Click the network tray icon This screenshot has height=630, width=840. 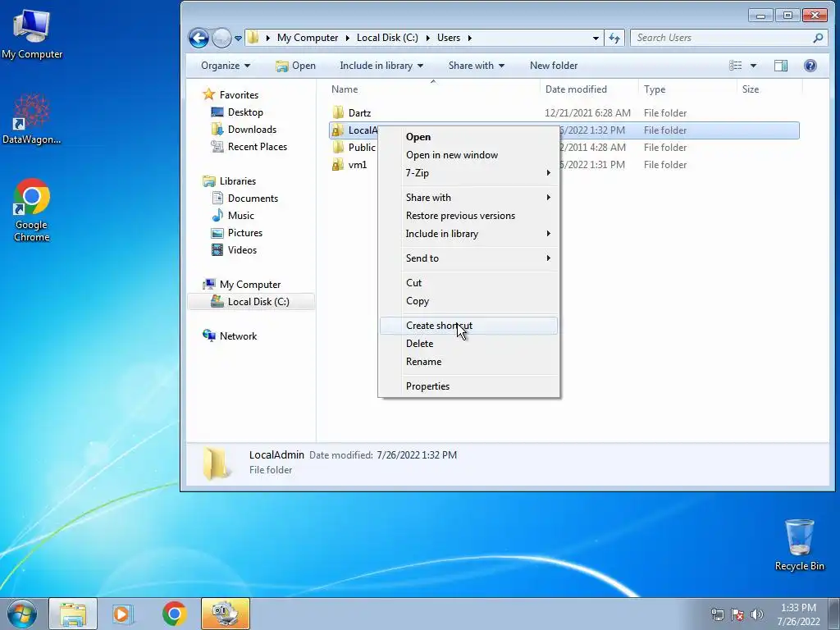click(x=717, y=614)
